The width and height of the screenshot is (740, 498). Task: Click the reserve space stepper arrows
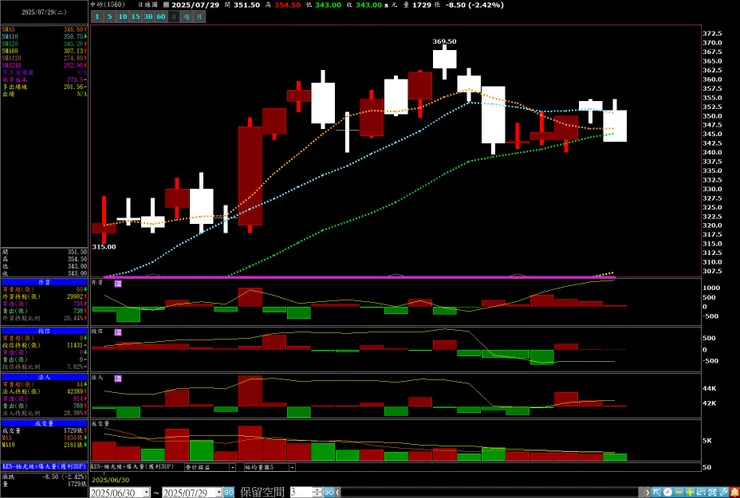[x=318, y=492]
